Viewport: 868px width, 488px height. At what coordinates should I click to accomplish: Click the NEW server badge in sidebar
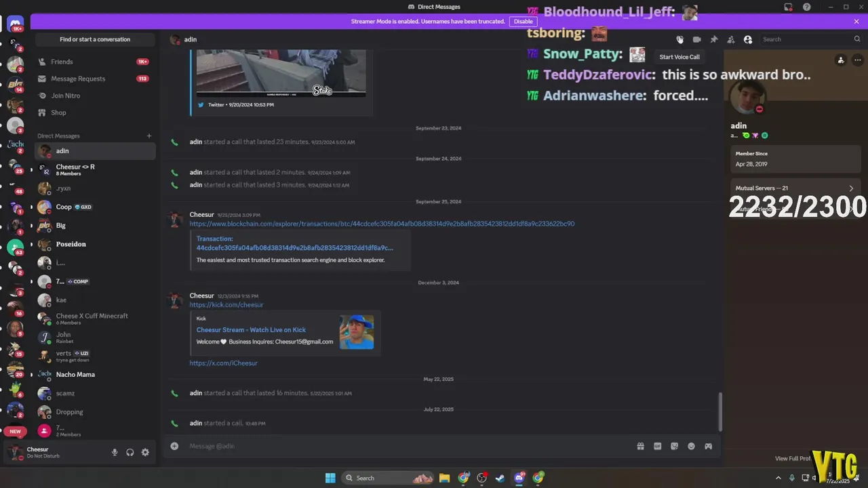(x=15, y=431)
